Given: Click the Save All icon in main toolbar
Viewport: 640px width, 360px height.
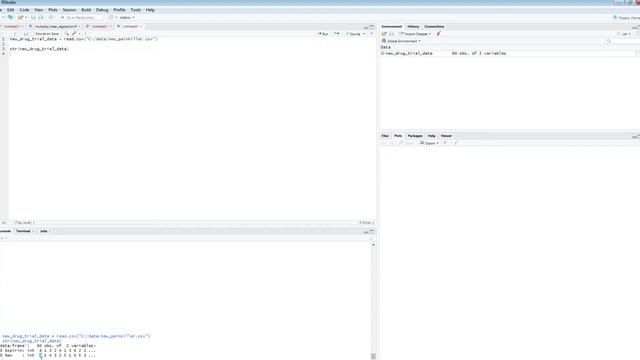Looking at the screenshot, I should (x=41, y=18).
